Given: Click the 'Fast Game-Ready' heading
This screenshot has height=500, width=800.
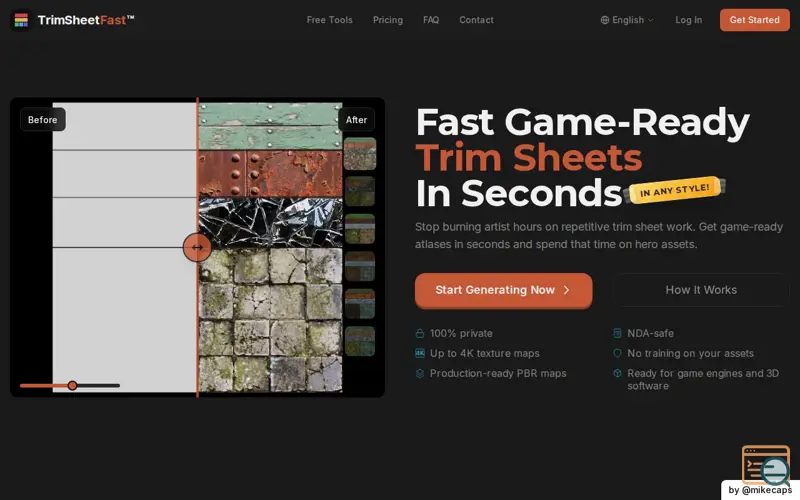Looking at the screenshot, I should [x=582, y=122].
